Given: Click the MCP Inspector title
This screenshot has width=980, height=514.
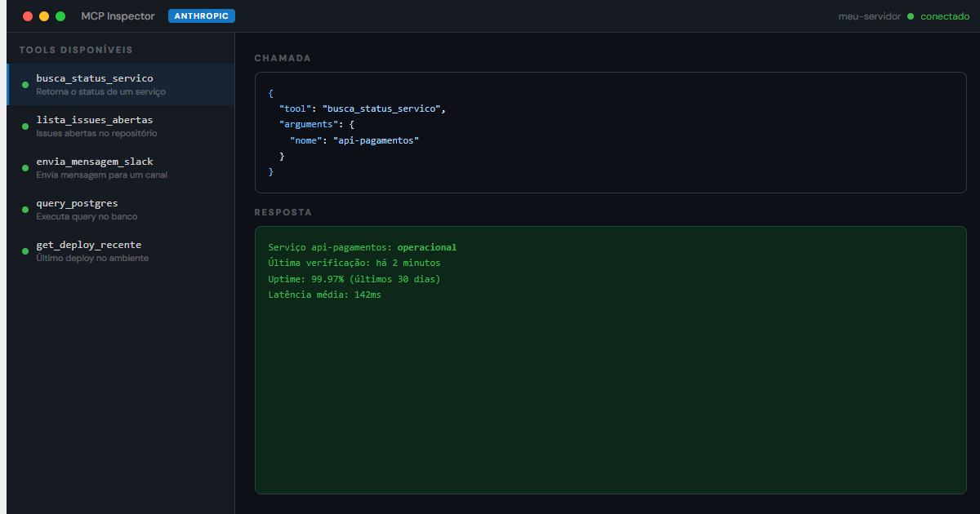Looking at the screenshot, I should point(118,16).
